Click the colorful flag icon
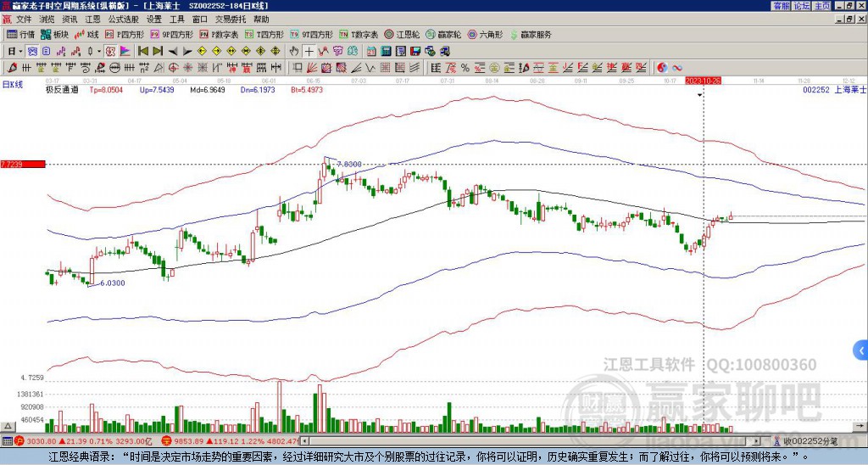The image size is (868, 465). (125, 52)
